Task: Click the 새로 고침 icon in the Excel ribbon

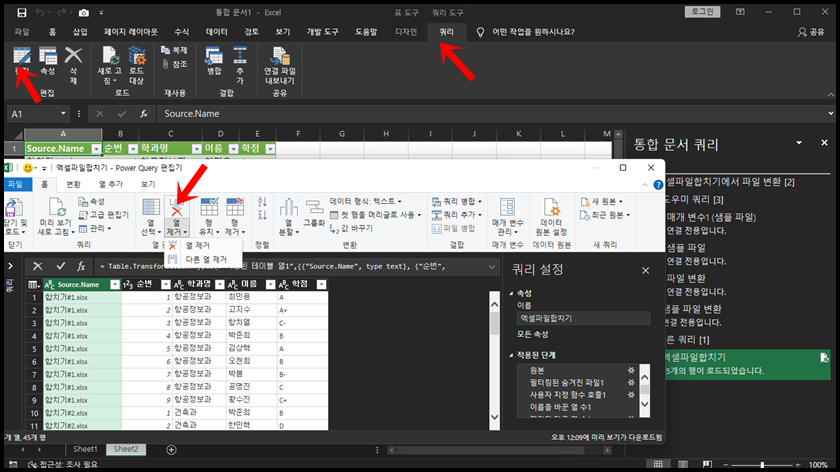Action: point(109,65)
